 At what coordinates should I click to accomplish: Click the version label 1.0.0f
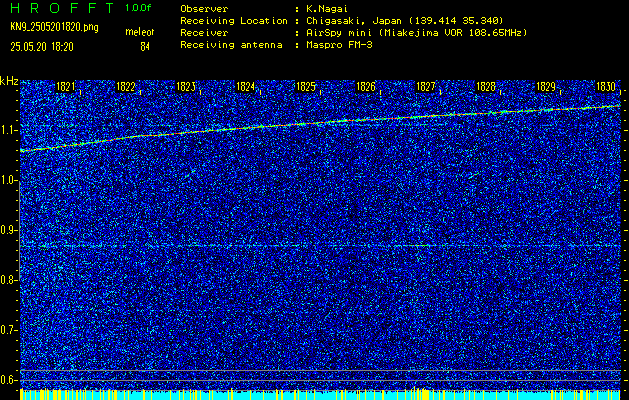138,8
